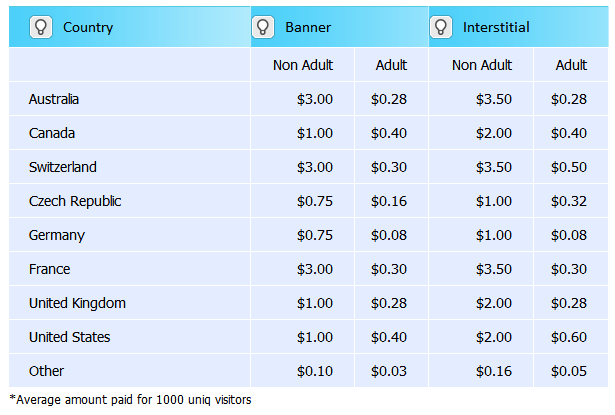The image size is (615, 415).
Task: Click the Canada country row label
Action: click(52, 134)
